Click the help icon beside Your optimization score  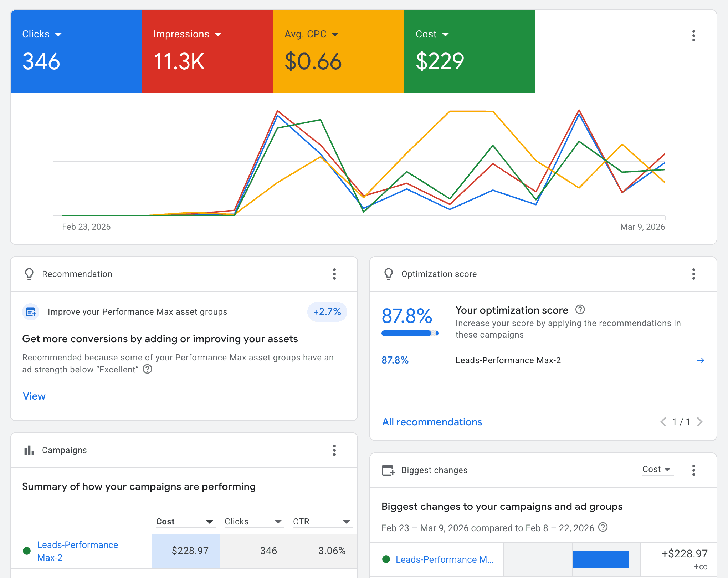click(x=580, y=310)
